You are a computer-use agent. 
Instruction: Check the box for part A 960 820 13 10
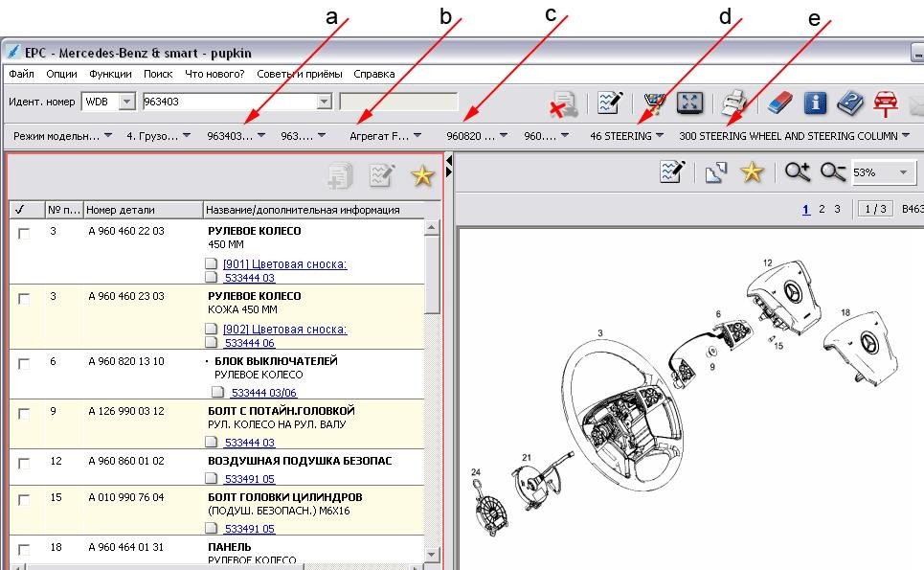24,364
